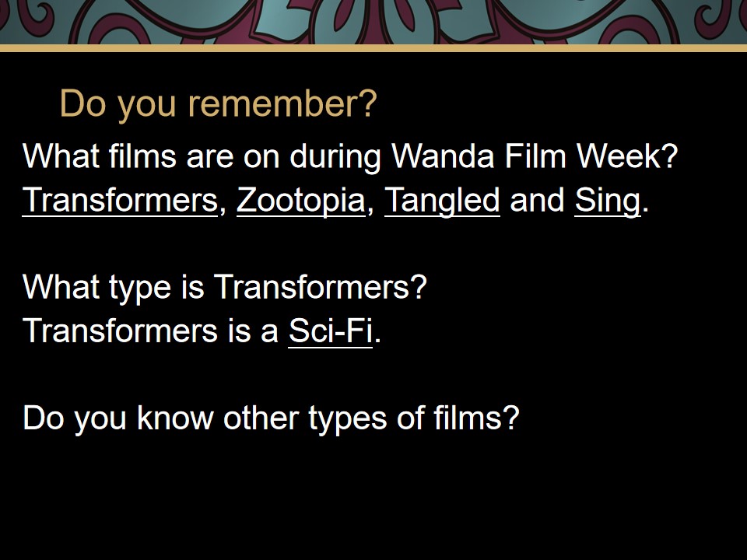Click the word 'know' in the last question

(x=175, y=418)
